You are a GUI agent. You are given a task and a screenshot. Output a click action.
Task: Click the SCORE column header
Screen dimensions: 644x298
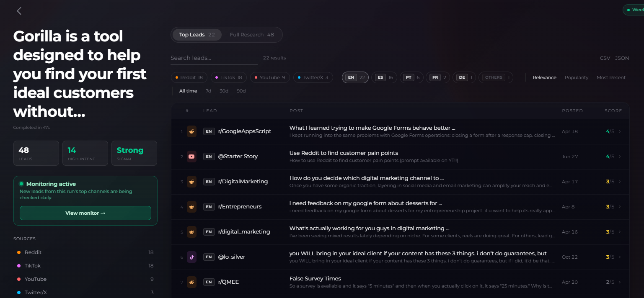coord(613,111)
